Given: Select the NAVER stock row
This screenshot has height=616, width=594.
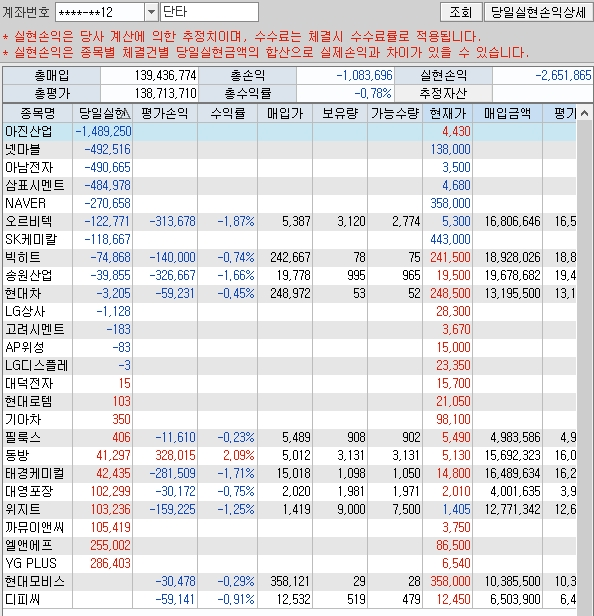Looking at the screenshot, I should point(290,204).
